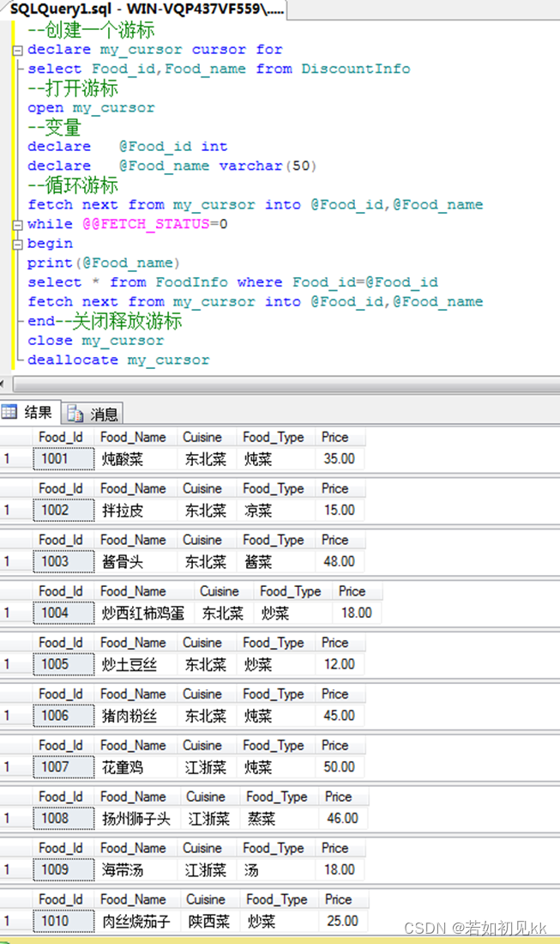
Task: Click the Cuisine cell in the 1007 row
Action: click(207, 767)
